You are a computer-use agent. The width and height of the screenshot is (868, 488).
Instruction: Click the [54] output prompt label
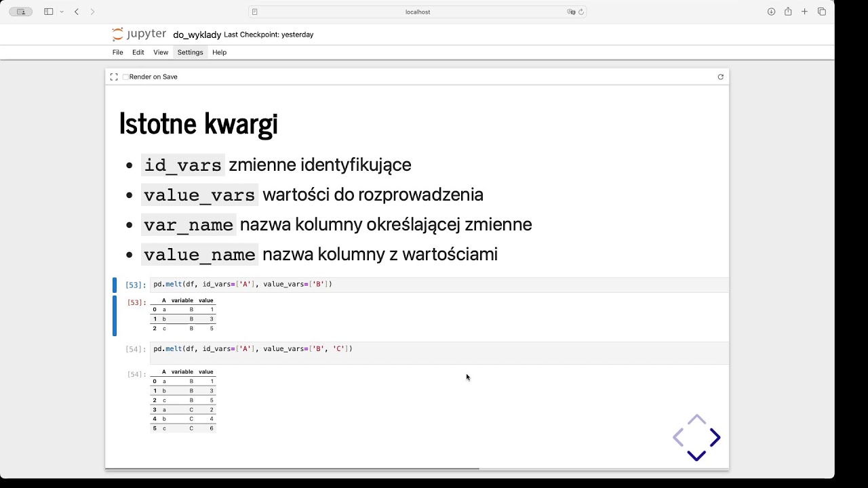(x=136, y=374)
